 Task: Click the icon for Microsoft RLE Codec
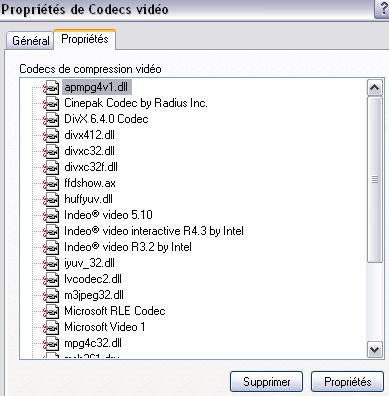coord(51,312)
